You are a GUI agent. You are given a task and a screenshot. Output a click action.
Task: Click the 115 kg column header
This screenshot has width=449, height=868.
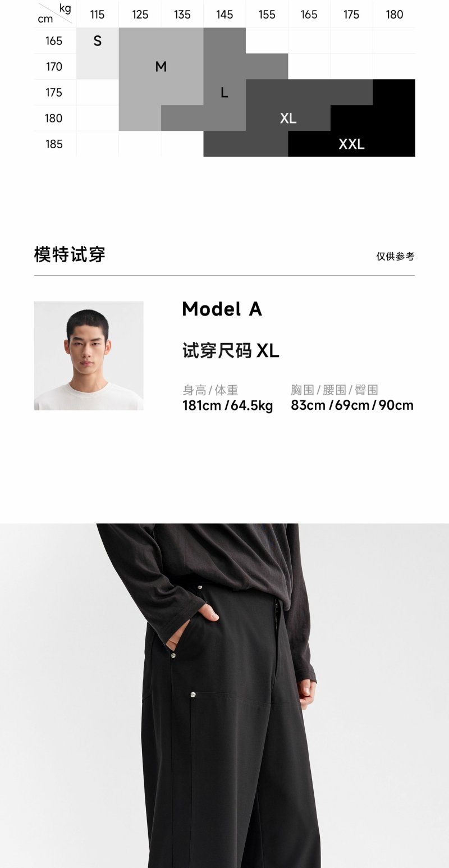tap(97, 15)
